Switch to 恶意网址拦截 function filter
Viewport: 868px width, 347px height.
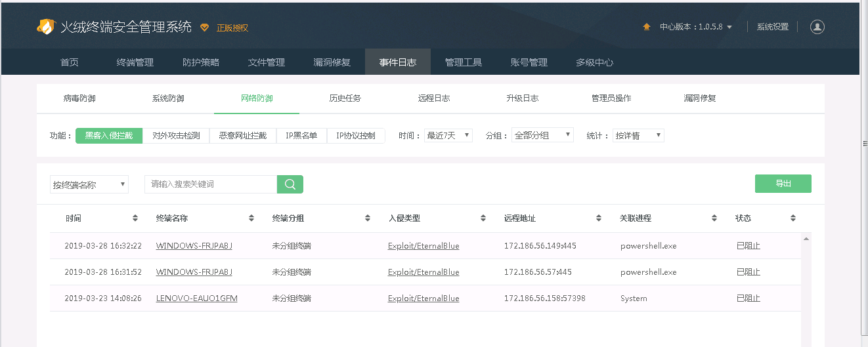click(243, 136)
